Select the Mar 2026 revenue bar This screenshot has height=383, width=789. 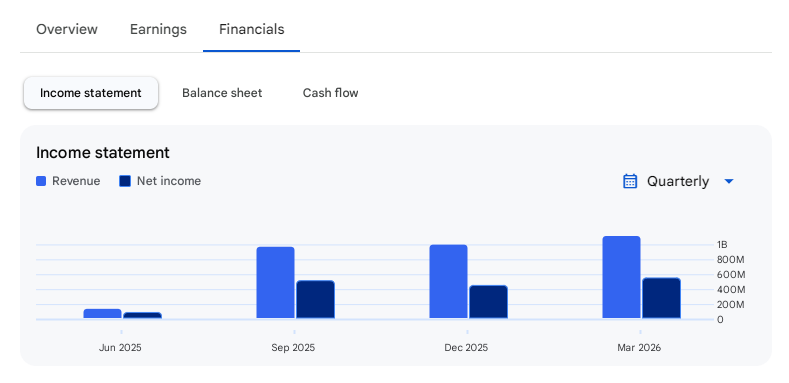tap(621, 277)
